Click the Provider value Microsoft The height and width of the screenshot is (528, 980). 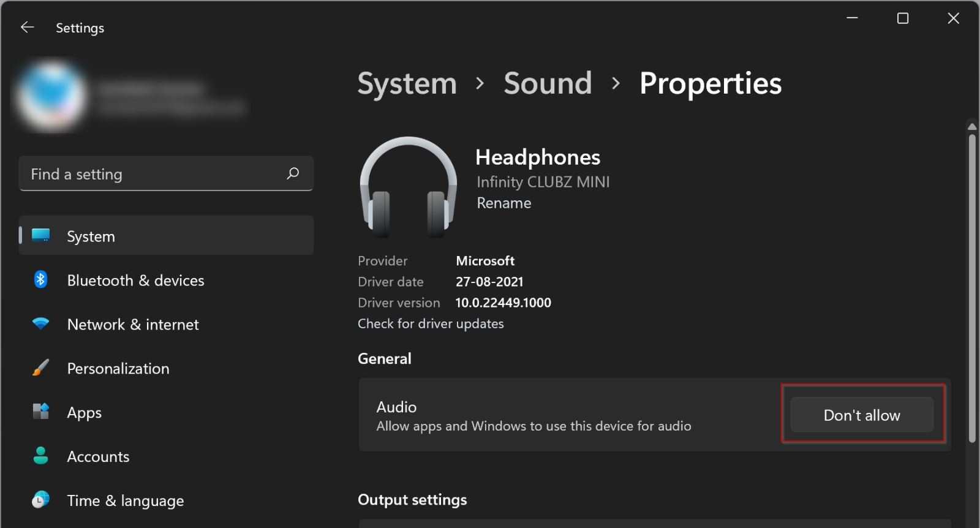pyautogui.click(x=485, y=261)
